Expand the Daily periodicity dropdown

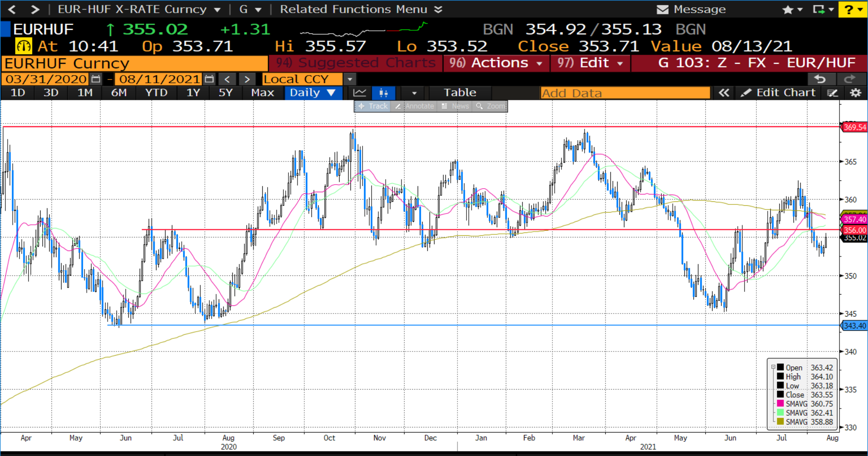point(312,93)
